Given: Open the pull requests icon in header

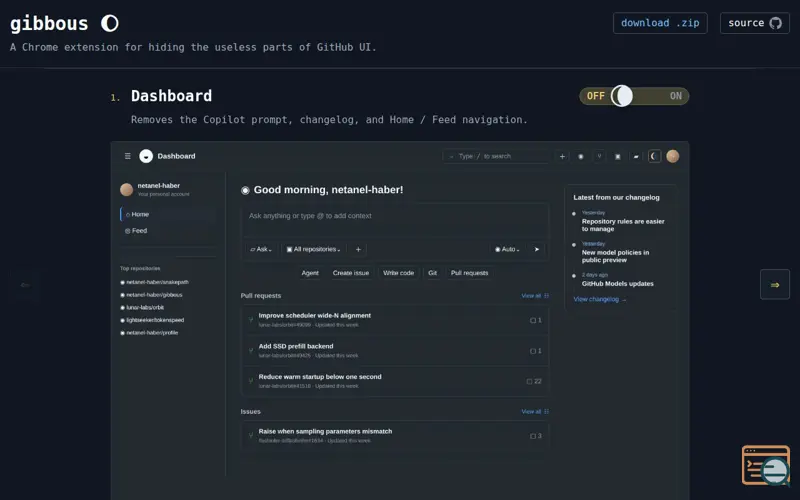Looking at the screenshot, I should pos(599,156).
